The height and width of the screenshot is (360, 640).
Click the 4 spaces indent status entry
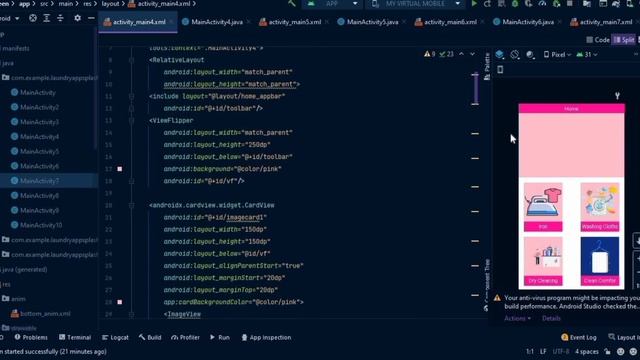pyautogui.click(x=587, y=352)
